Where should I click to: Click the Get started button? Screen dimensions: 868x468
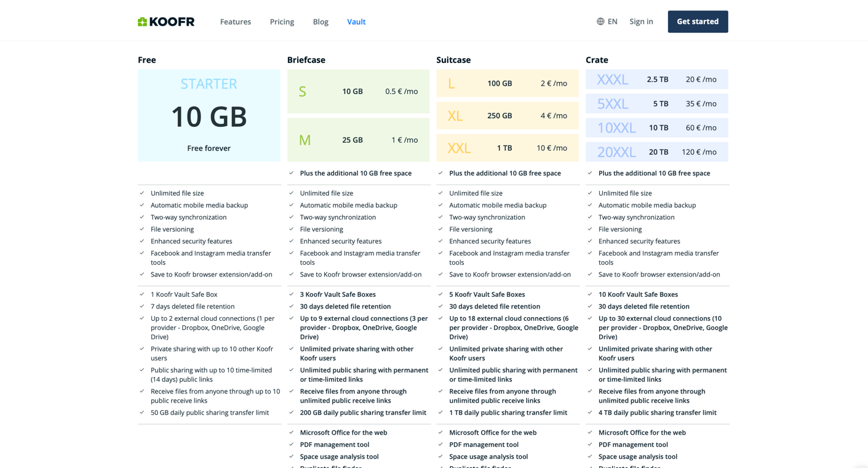pyautogui.click(x=698, y=22)
